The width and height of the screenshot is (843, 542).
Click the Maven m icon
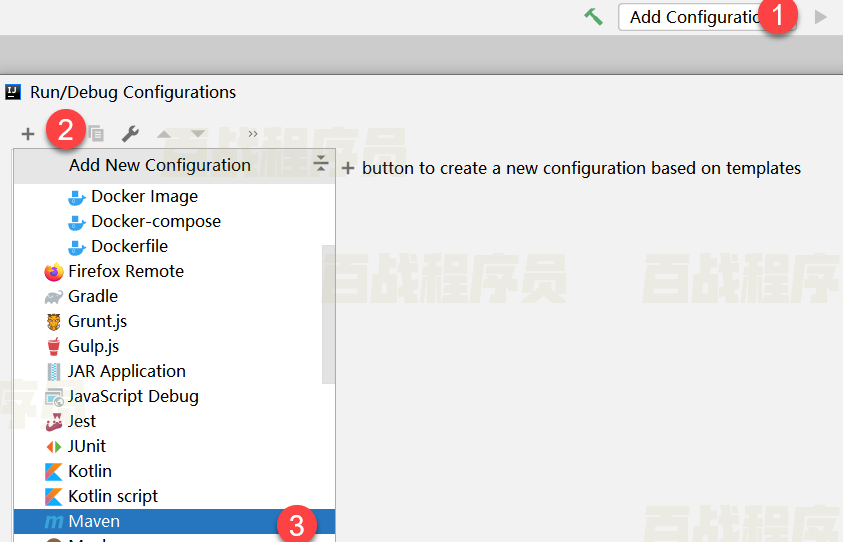pyautogui.click(x=54, y=522)
